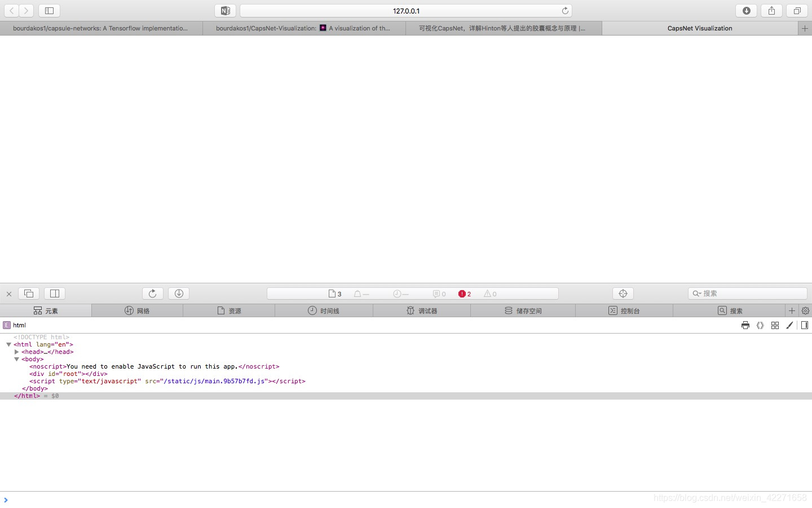This screenshot has height=508, width=812.
Task: Open the inspector settings gear
Action: click(805, 310)
